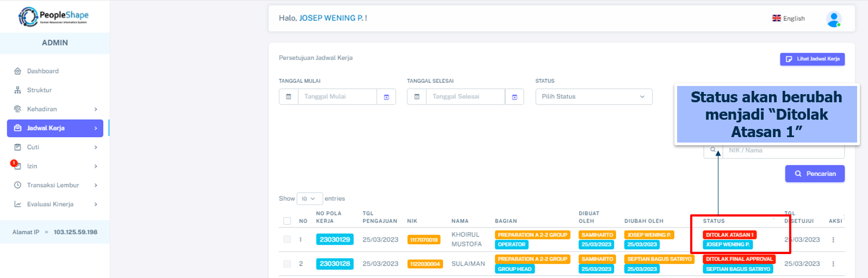This screenshot has width=868, height=278.
Task: Open Dashboard from the sidebar
Action: [43, 71]
